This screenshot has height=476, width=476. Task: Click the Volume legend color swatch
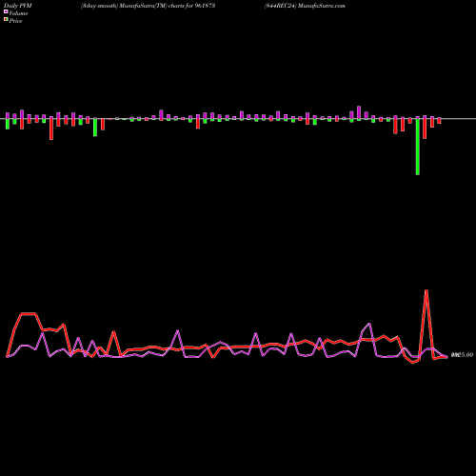pyautogui.click(x=6, y=11)
